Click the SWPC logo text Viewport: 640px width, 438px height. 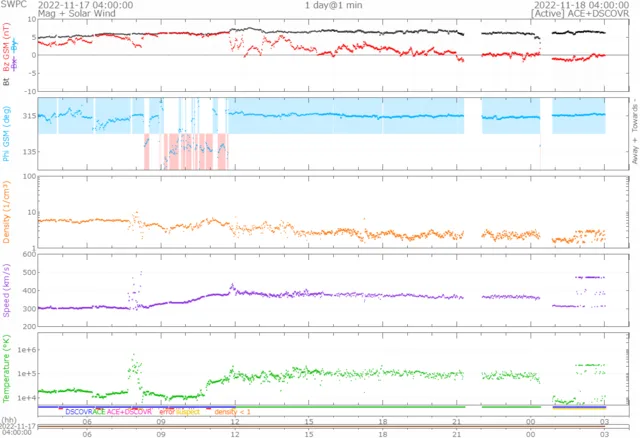14,5
